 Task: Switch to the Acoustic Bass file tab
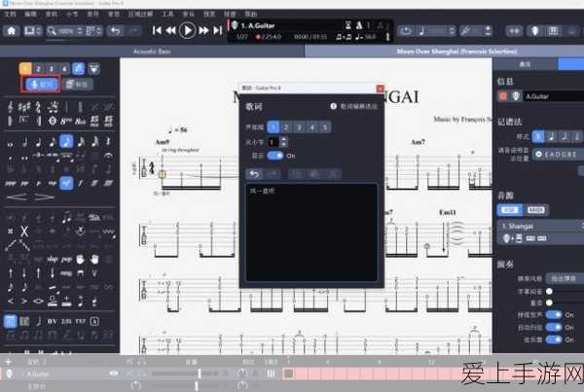pos(152,52)
